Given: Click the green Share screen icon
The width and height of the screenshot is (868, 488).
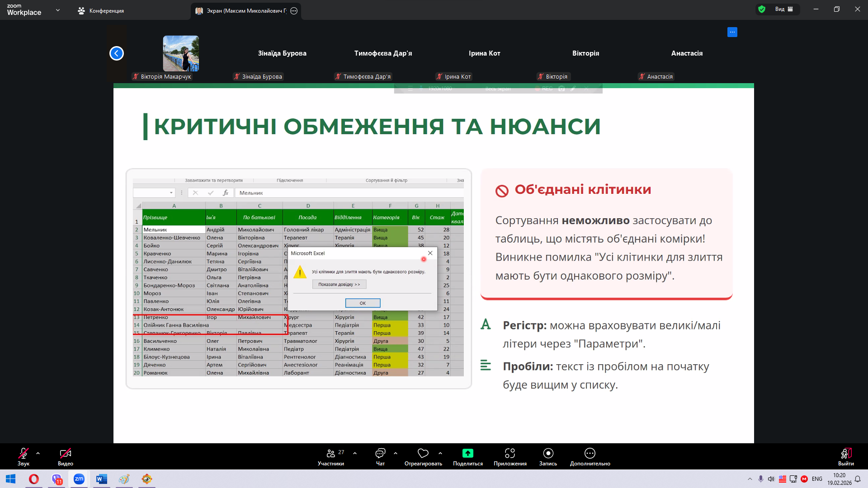Looking at the screenshot, I should (x=467, y=453).
